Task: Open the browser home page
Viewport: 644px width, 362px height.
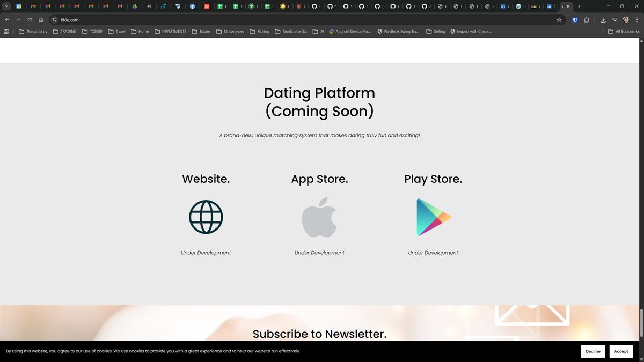Action: pyautogui.click(x=41, y=20)
